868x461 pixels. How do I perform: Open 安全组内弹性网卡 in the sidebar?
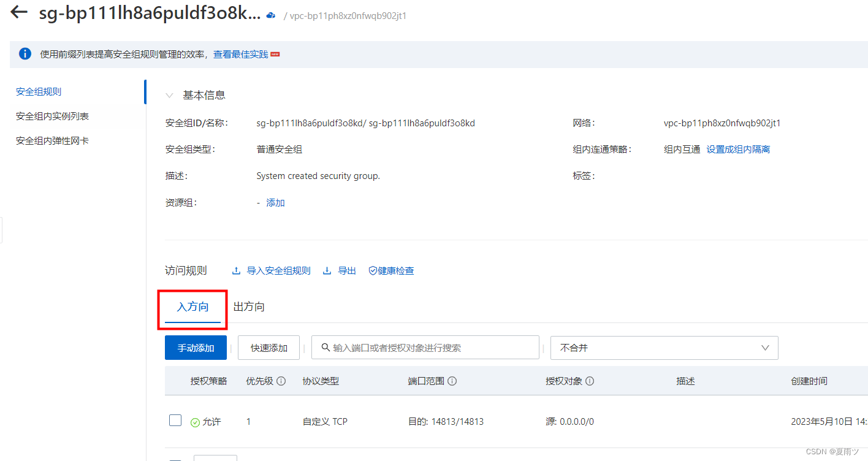point(53,141)
